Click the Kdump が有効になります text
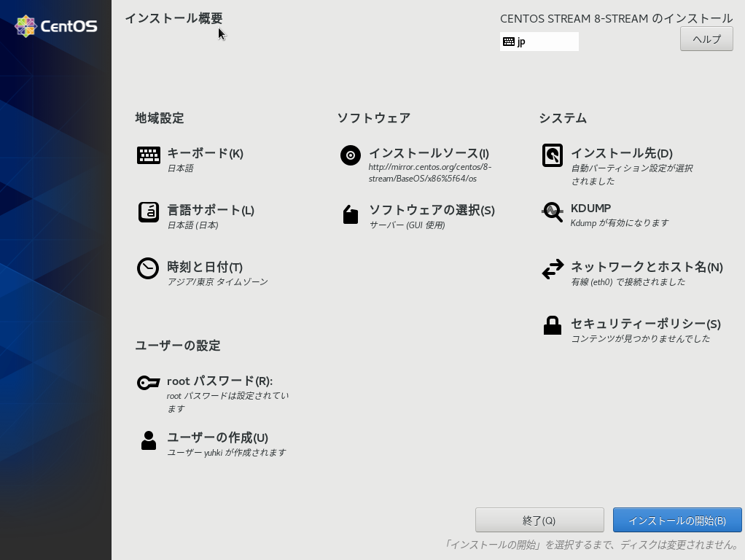Screen dimensions: 745x560 pos(620,223)
